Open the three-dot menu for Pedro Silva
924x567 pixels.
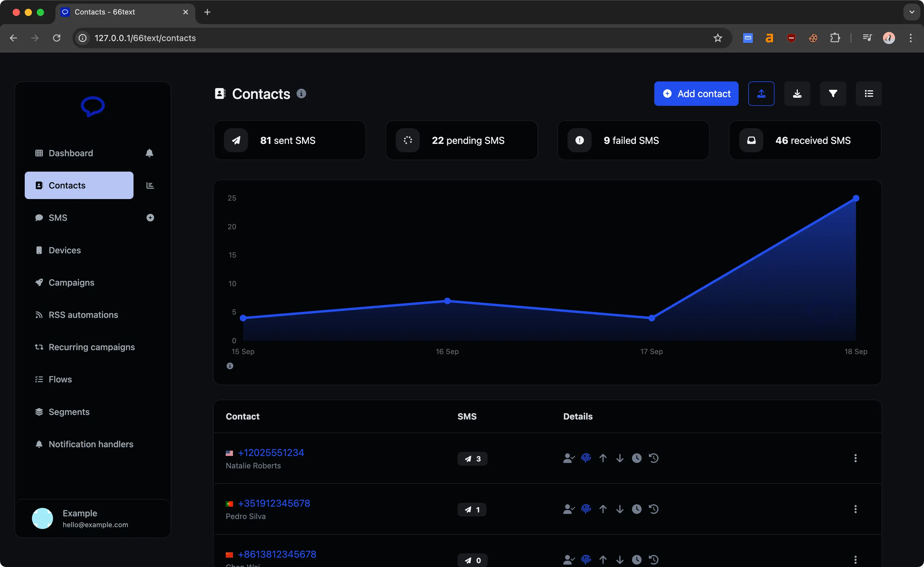coord(855,509)
